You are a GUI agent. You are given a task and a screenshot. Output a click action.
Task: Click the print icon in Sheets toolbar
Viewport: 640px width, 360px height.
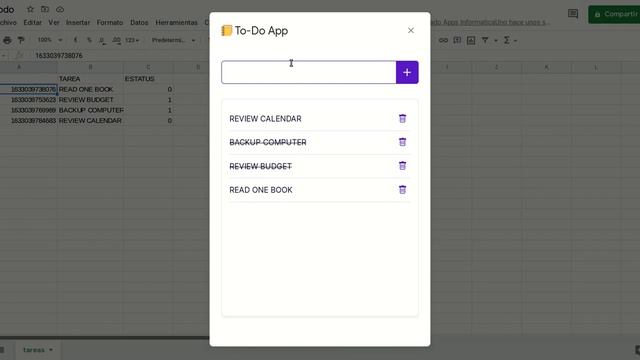[7, 40]
